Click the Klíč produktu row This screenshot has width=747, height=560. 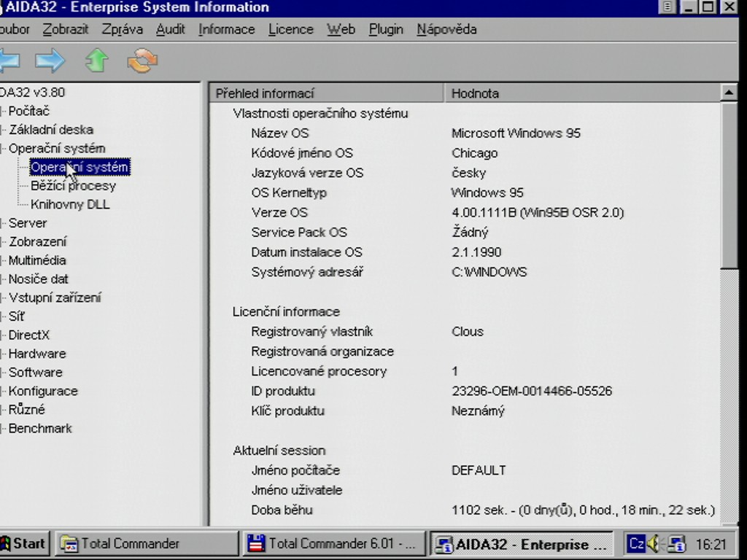tap(465, 411)
